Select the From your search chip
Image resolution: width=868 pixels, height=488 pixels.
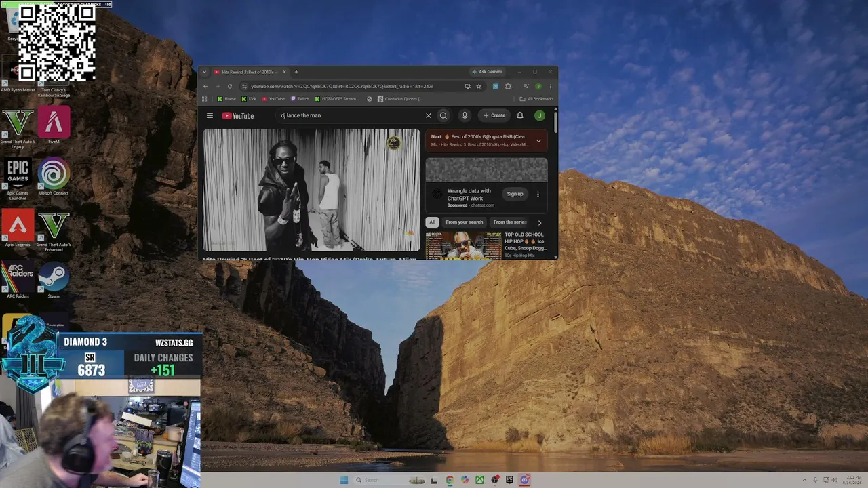(x=465, y=222)
